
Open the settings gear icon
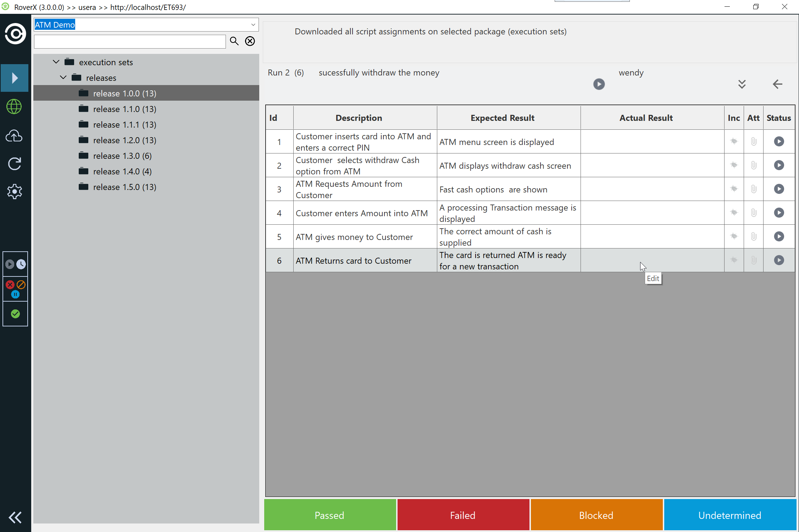coord(14,191)
